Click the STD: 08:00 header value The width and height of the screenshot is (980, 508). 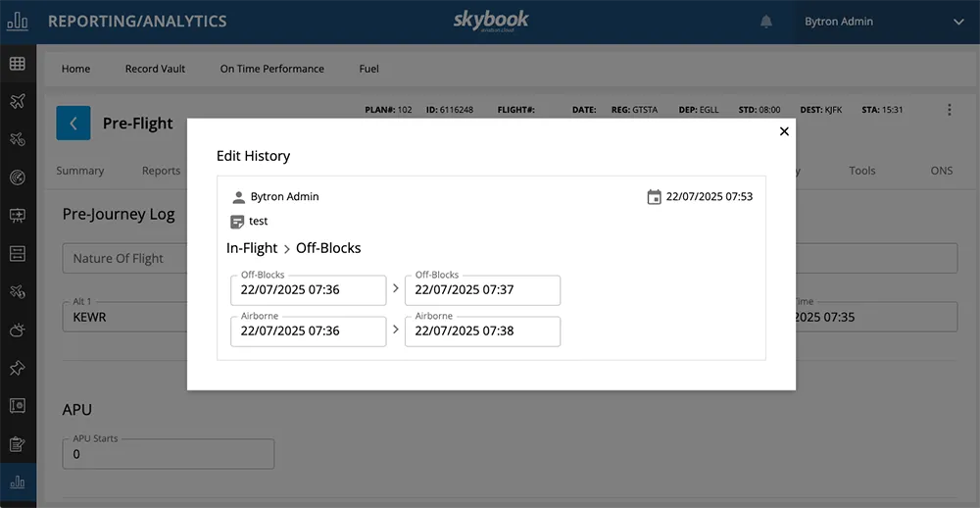click(759, 110)
